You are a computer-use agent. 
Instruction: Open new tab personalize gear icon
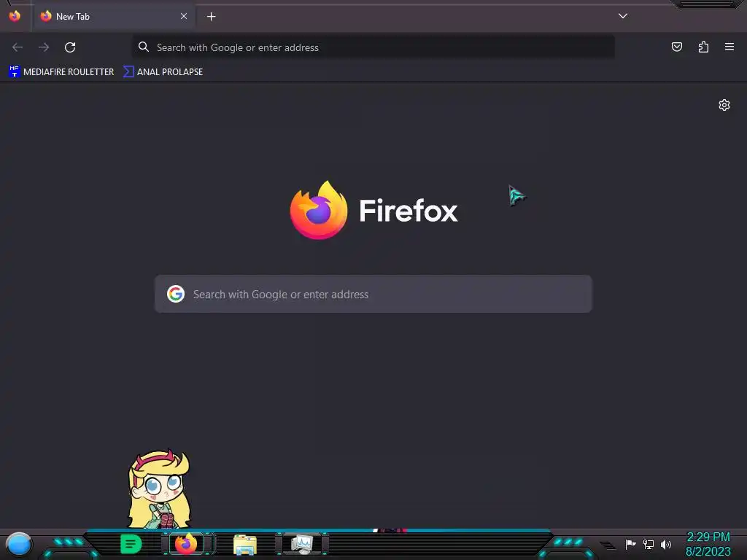724,105
